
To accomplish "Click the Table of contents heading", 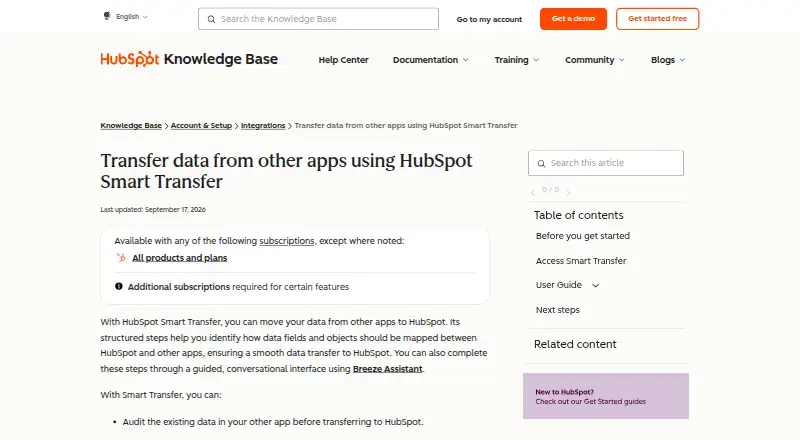I will (x=579, y=215).
